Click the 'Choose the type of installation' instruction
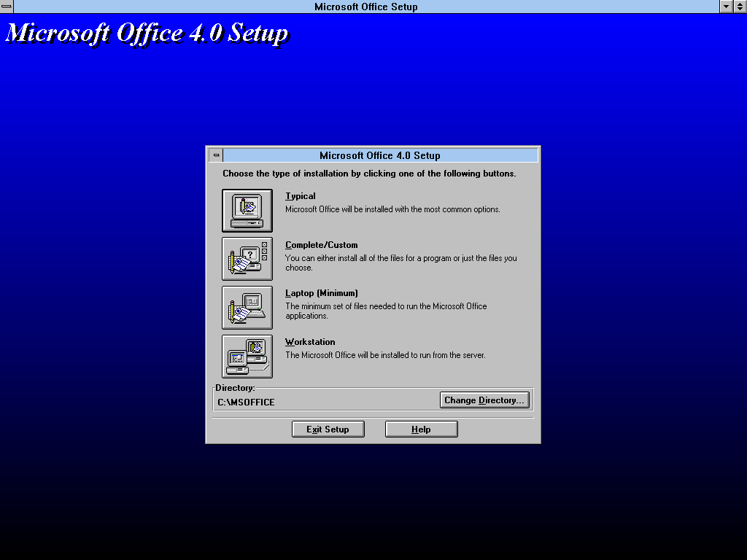Image resolution: width=747 pixels, height=560 pixels. coord(369,174)
